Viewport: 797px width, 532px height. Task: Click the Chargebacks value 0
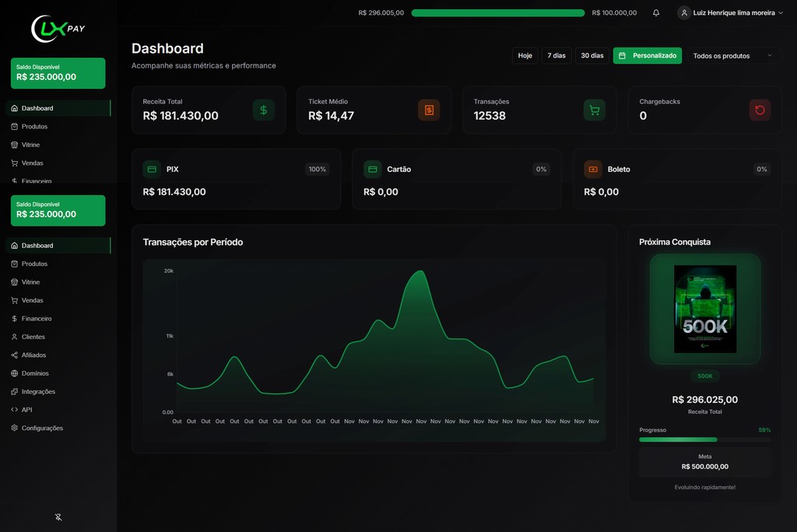pos(643,116)
